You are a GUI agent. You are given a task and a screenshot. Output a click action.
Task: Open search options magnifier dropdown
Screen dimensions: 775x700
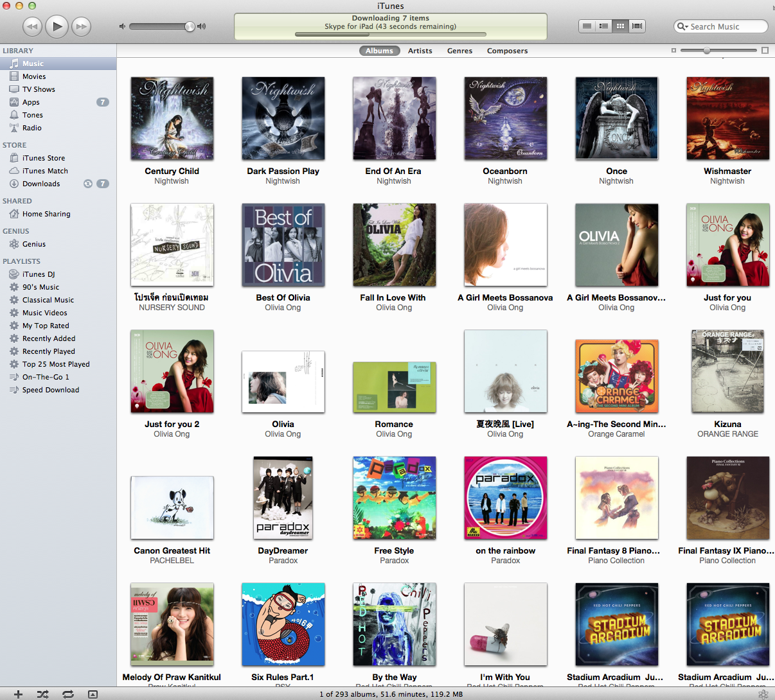[683, 26]
